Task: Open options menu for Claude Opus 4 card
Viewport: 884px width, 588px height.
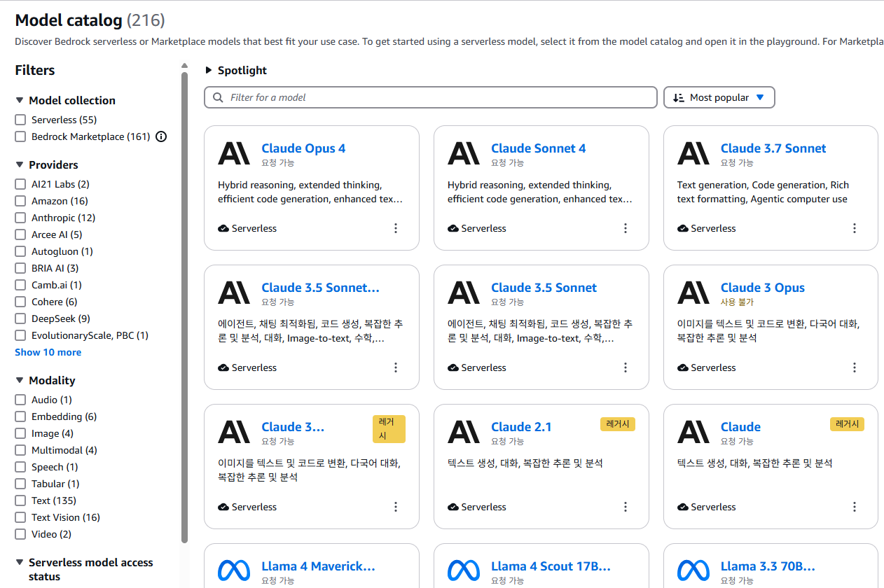Action: pyautogui.click(x=396, y=228)
